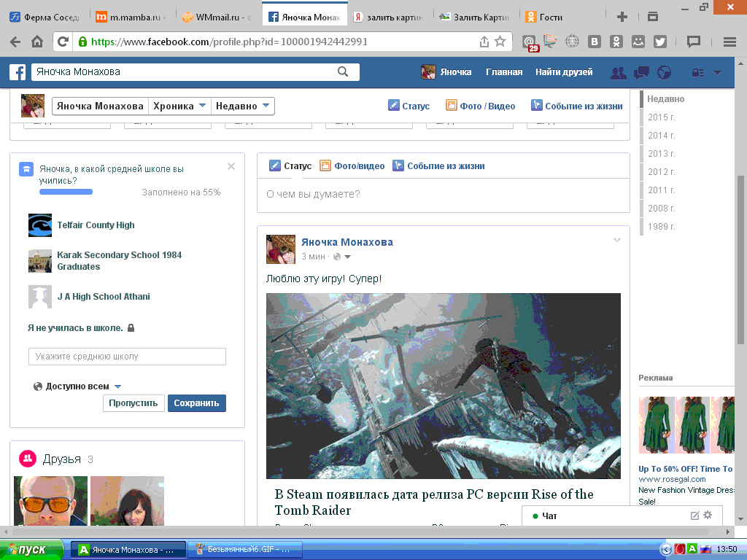Open the mail extension showing 29

(530, 43)
